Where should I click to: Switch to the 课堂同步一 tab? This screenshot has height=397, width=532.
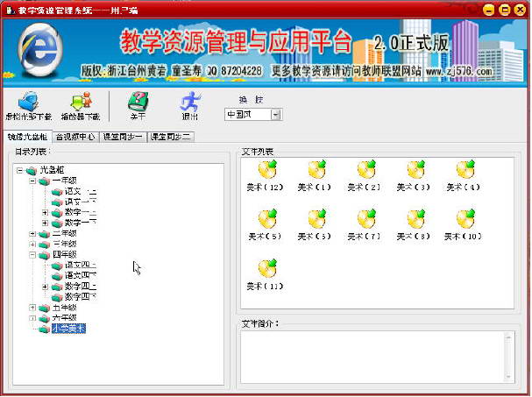[x=123, y=137]
